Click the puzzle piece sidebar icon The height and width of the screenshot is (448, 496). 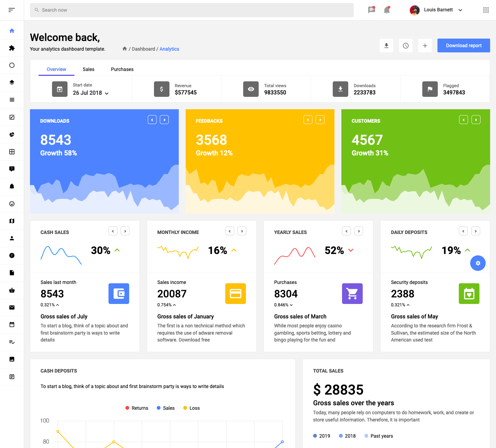tap(12, 48)
